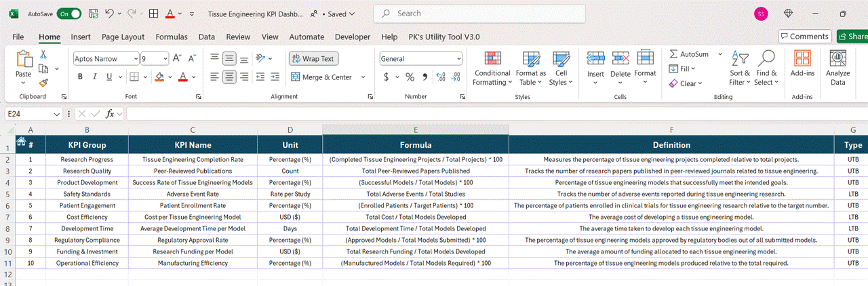
Task: Click the Accounting Number Format dollar icon
Action: (x=387, y=77)
